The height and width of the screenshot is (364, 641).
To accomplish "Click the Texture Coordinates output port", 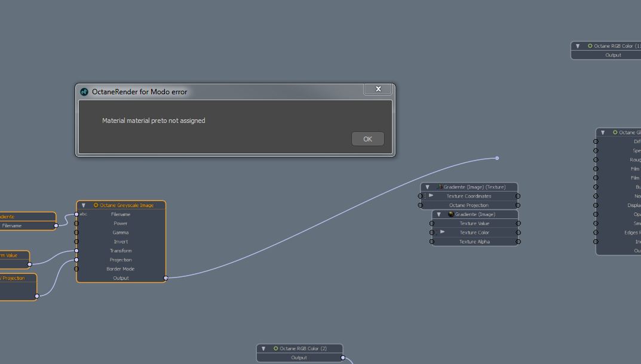I will (518, 196).
